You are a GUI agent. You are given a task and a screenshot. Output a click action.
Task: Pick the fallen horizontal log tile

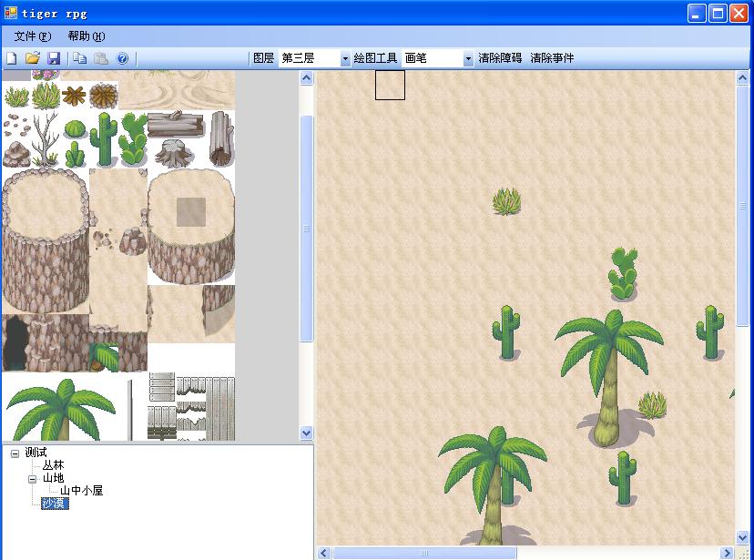coord(176,125)
